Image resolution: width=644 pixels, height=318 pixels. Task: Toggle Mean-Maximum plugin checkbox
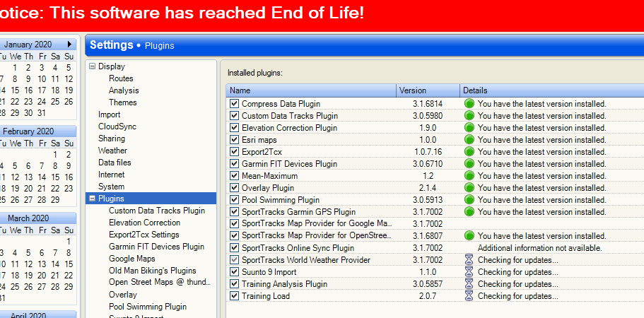point(234,176)
